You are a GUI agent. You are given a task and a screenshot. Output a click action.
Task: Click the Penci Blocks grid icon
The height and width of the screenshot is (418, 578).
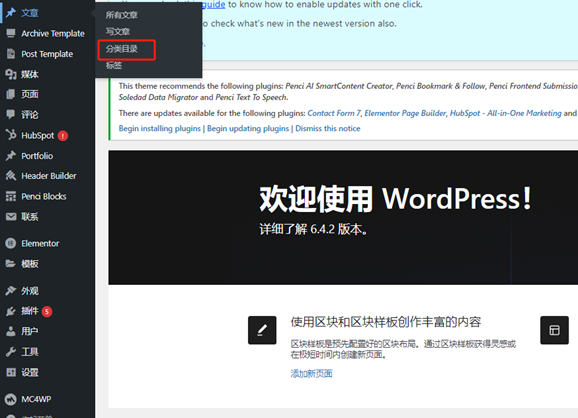coord(11,196)
